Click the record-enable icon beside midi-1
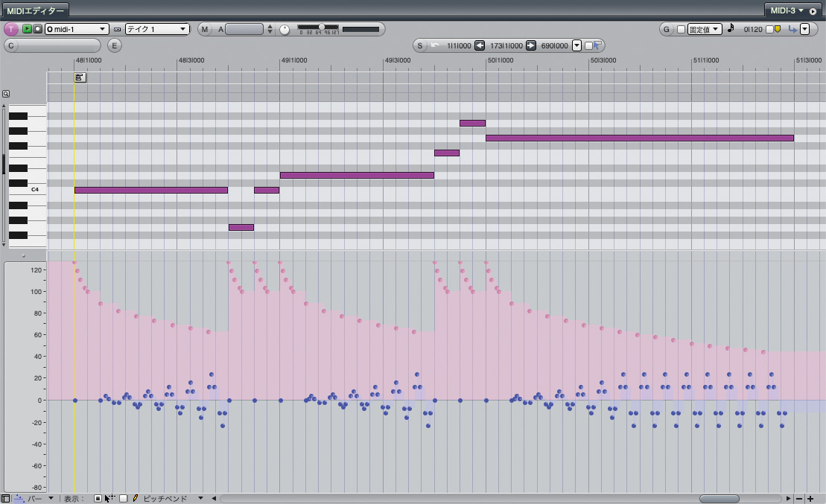Image resolution: width=826 pixels, height=504 pixels. 37,29
